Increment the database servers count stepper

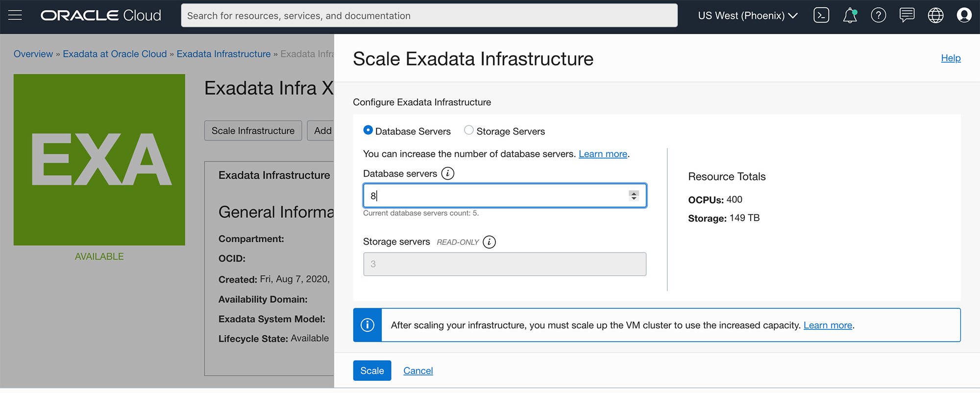(634, 193)
